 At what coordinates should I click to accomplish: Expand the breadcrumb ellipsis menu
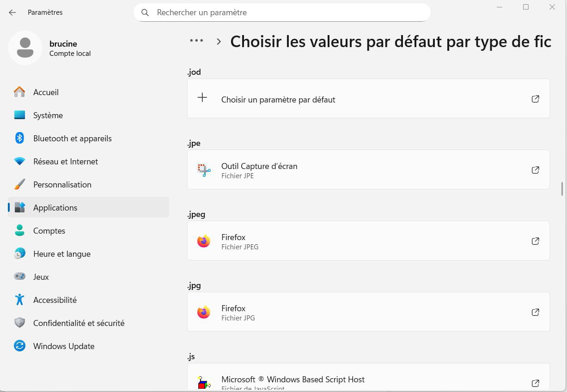196,41
